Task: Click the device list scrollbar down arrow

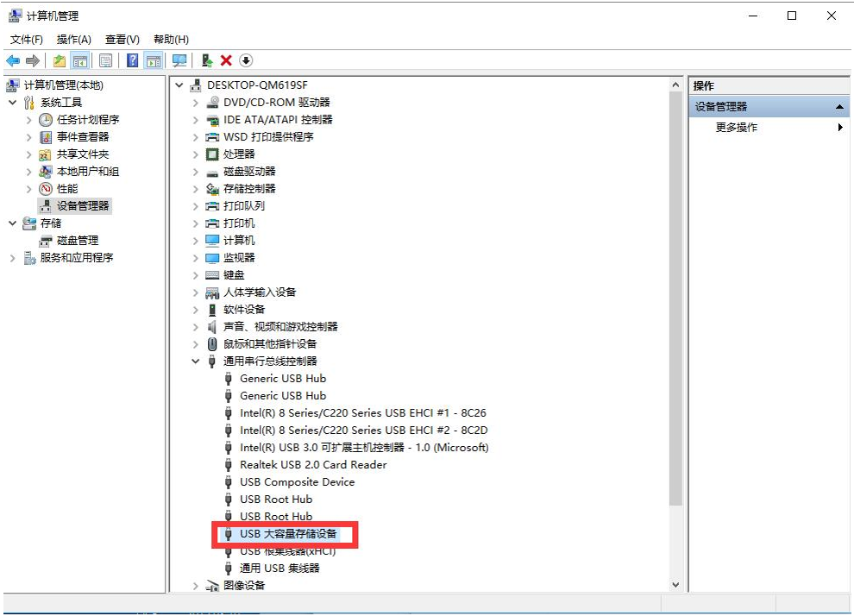Action: tap(675, 584)
